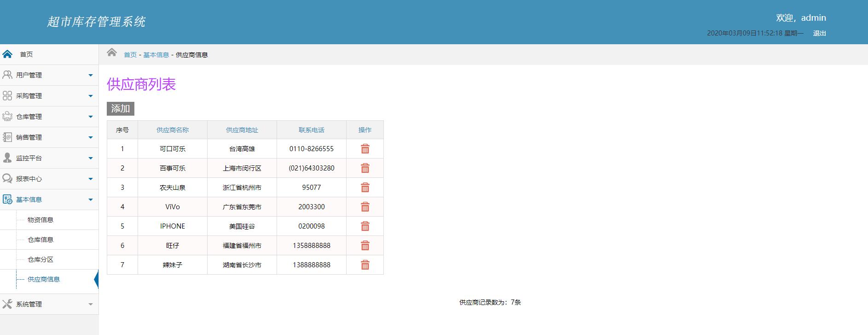868x335 pixels.
Task: Expand the 采购管理 menu arrow
Action: click(91, 96)
